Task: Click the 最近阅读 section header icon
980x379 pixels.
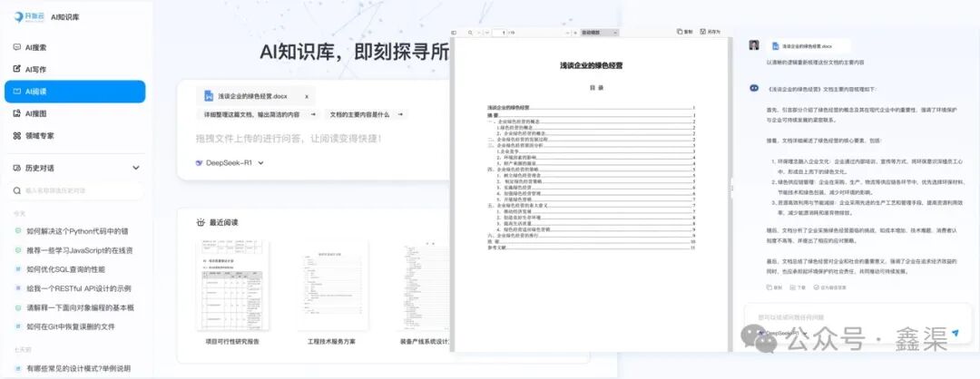Action: 200,222
